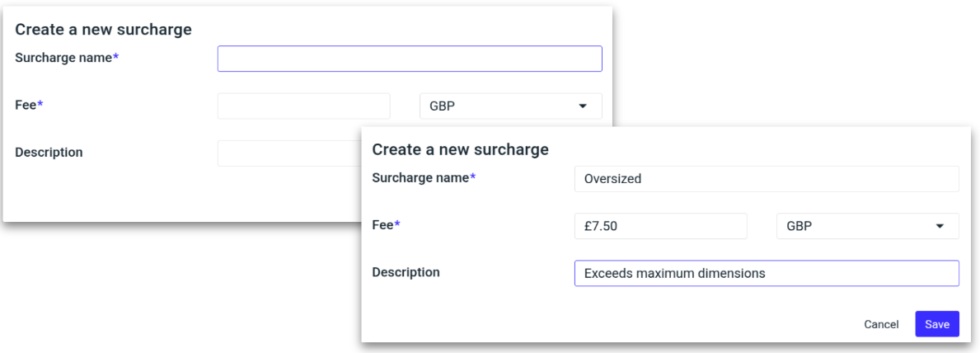Click Create a new surcharge heading above Oversized
The height and width of the screenshot is (353, 980).
click(x=460, y=150)
